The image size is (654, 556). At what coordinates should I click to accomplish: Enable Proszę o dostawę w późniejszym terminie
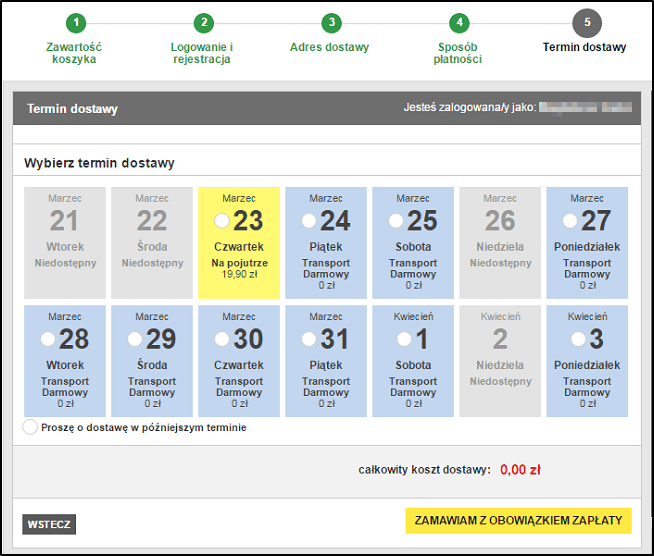pyautogui.click(x=30, y=427)
